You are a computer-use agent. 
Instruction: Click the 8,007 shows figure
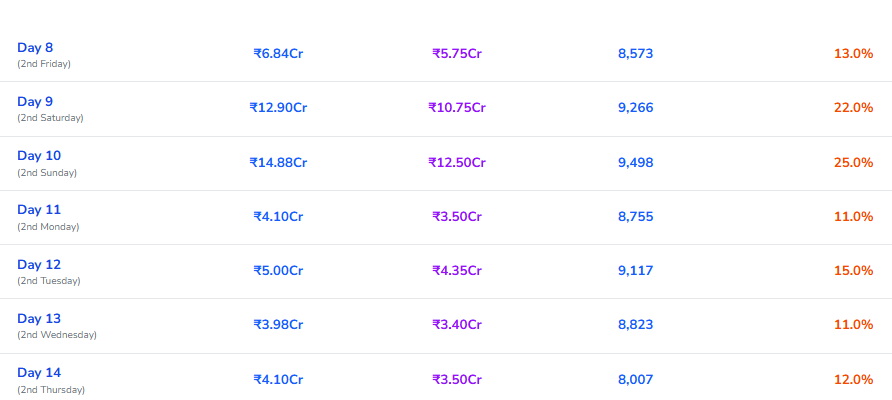click(635, 380)
